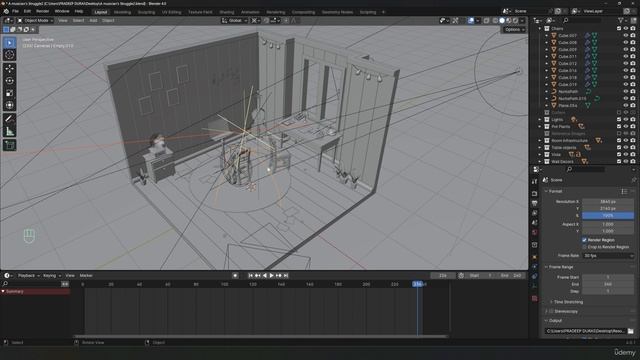
Task: Uncheck the Render Region checkbox
Action: 584,240
